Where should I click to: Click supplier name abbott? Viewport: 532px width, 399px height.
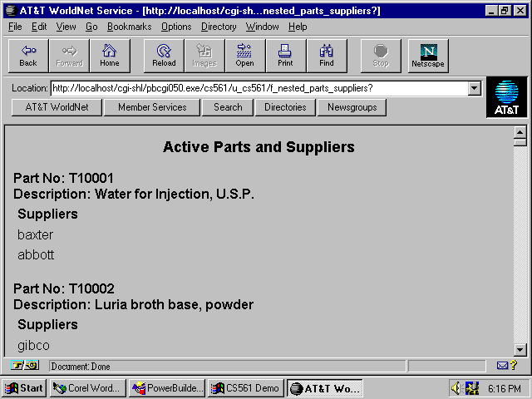pos(36,255)
